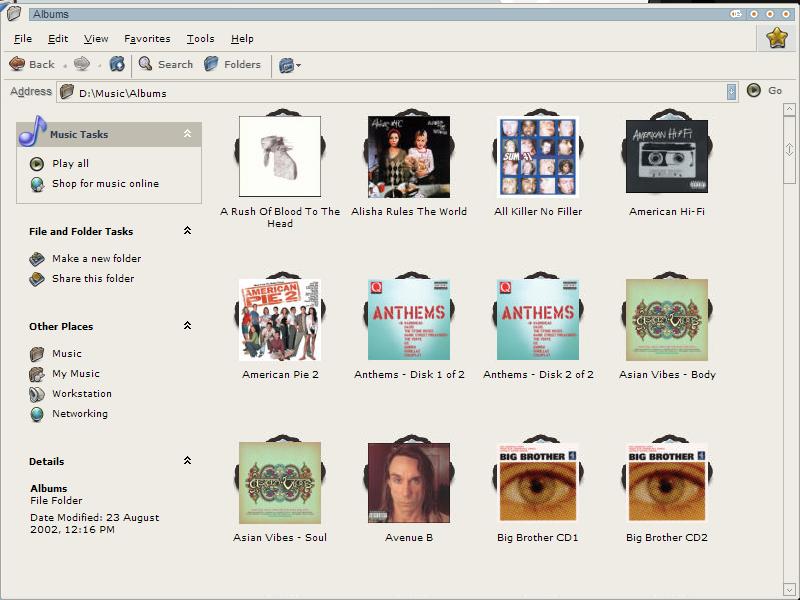The image size is (800, 600).
Task: Go up one folder level
Action: tap(117, 64)
